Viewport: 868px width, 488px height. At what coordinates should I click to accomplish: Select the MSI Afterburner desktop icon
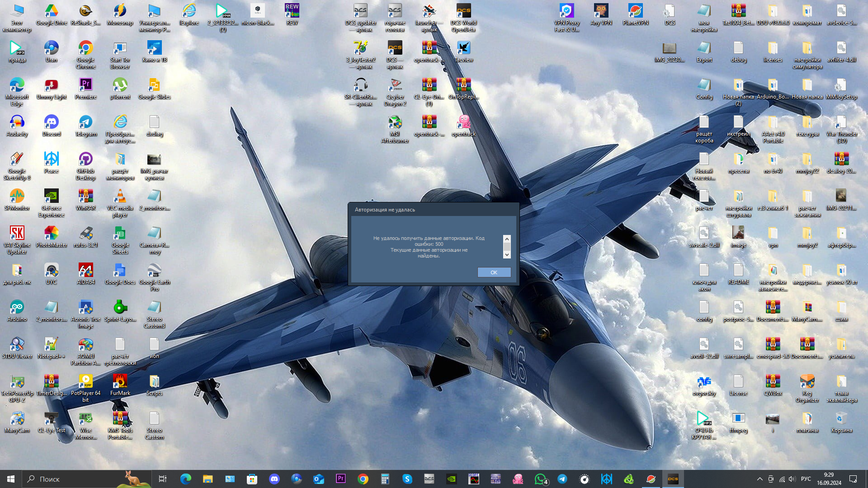coord(395,129)
